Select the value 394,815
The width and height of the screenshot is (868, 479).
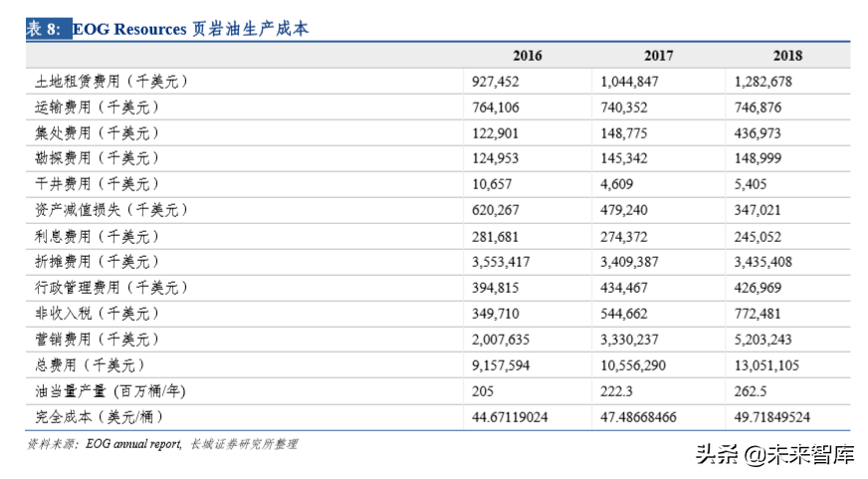(x=495, y=288)
